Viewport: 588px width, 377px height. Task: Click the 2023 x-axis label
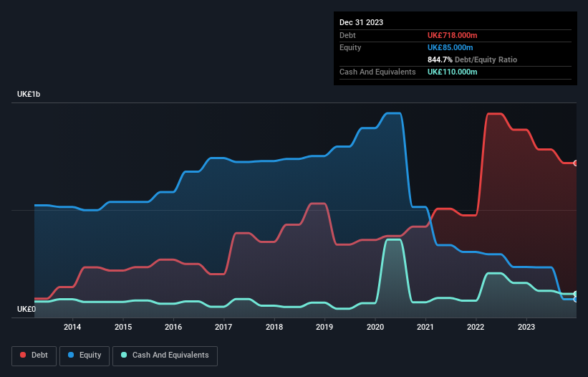coord(526,327)
